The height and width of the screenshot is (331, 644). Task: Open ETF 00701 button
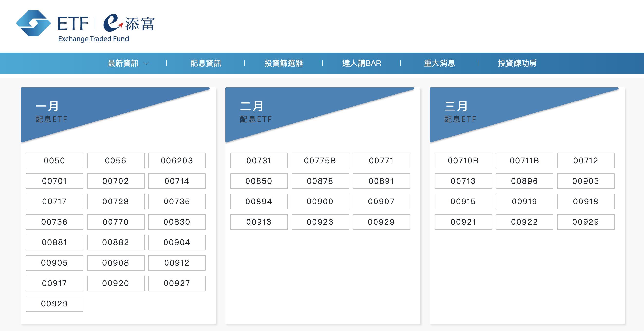55,181
